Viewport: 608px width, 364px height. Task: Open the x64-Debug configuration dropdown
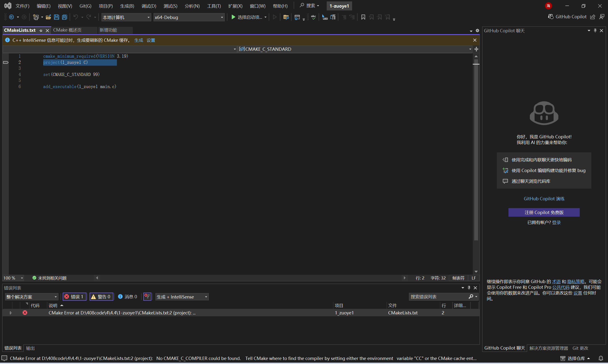click(x=189, y=17)
